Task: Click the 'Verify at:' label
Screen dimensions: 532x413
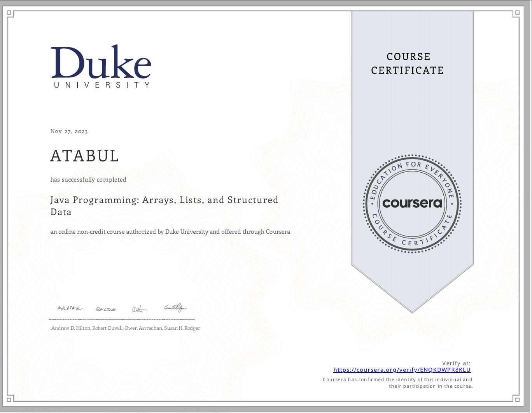Action: (x=457, y=363)
